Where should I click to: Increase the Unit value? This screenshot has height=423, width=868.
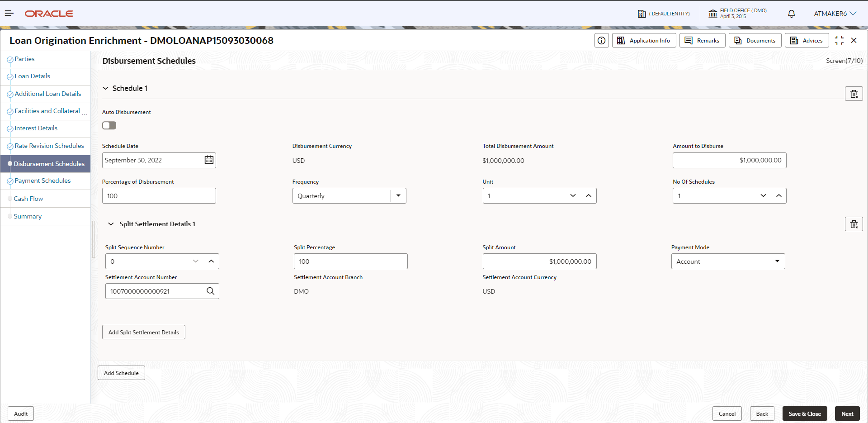(588, 195)
